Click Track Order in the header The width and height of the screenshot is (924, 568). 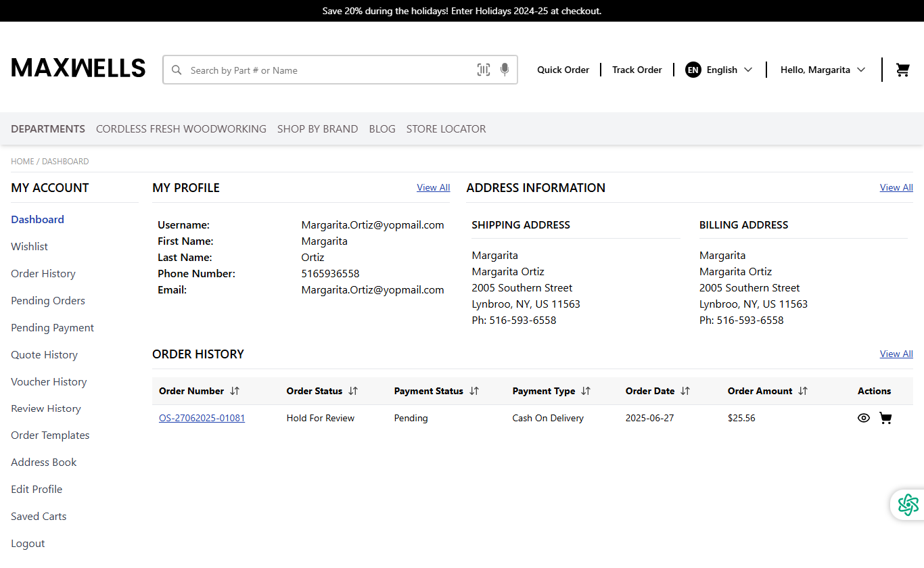(637, 70)
